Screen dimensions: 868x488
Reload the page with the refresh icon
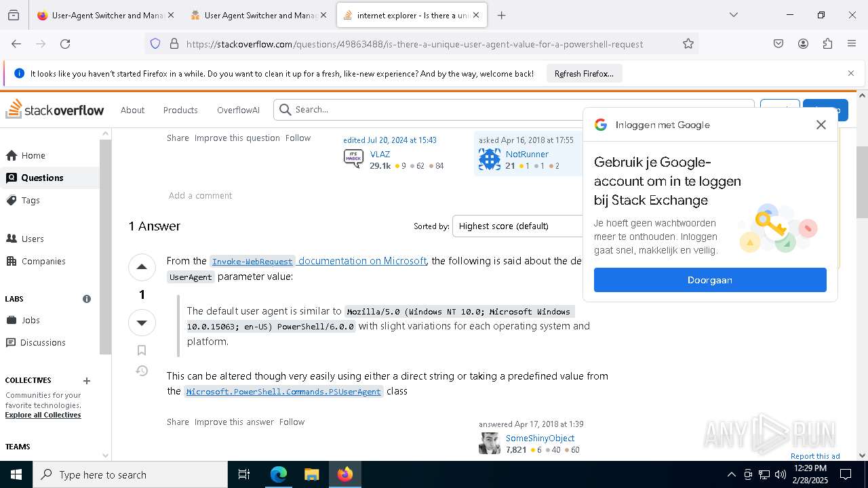point(65,43)
